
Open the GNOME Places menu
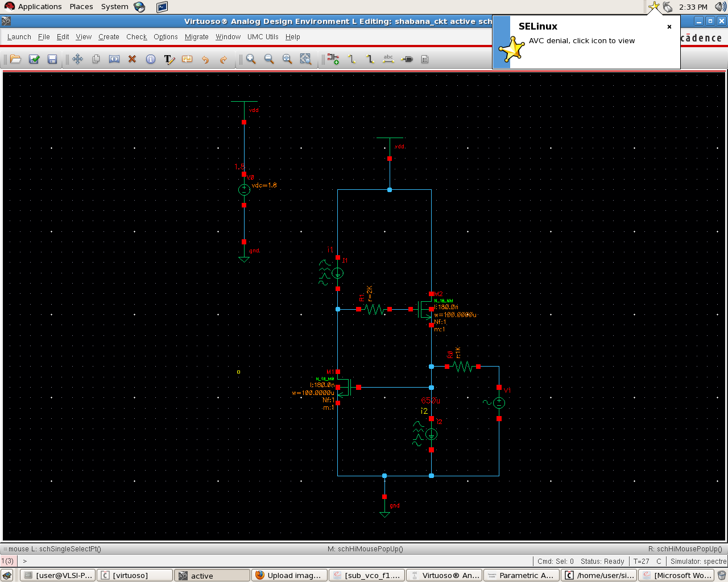tap(81, 7)
